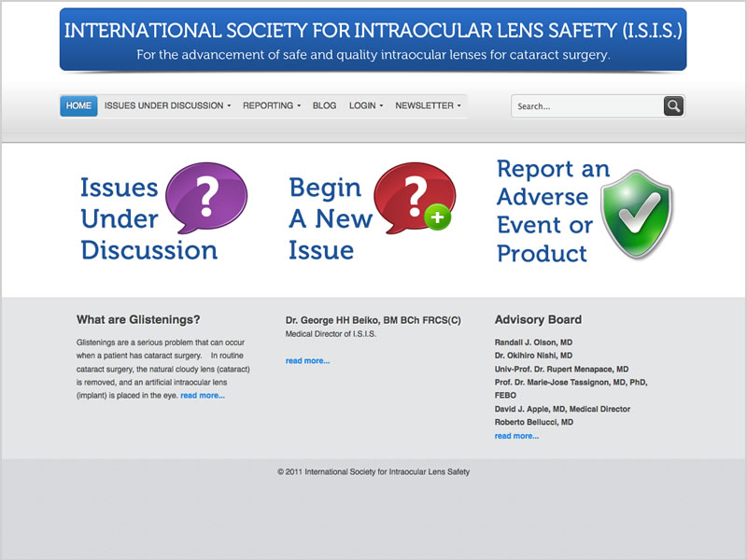Click "read more..." under the glistenings paragraph
The width and height of the screenshot is (747, 560).
point(203,395)
